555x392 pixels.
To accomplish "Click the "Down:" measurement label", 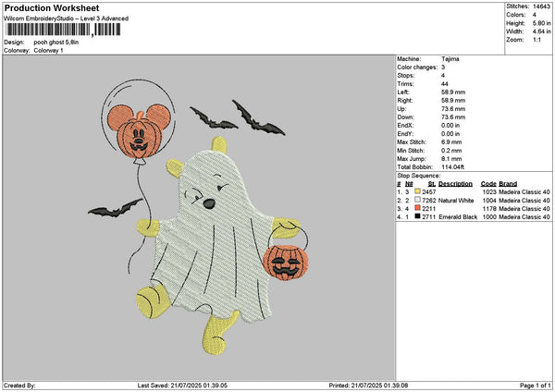I will pos(406,117).
